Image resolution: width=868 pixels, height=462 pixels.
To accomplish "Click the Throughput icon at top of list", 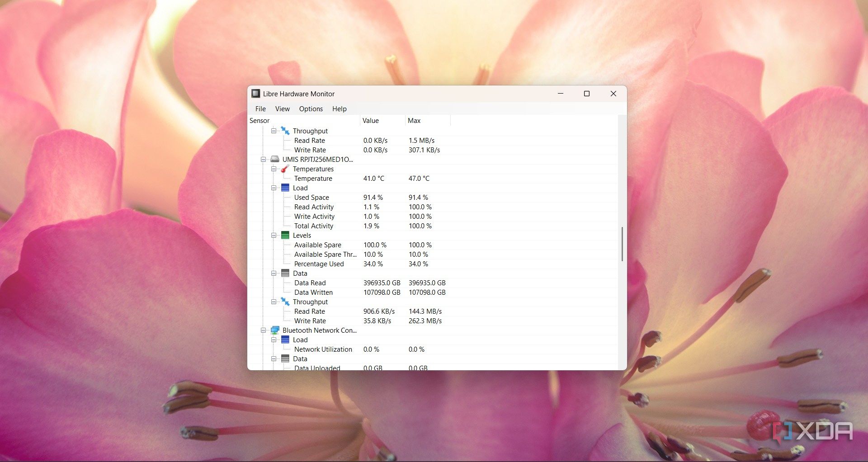I will pyautogui.click(x=285, y=131).
